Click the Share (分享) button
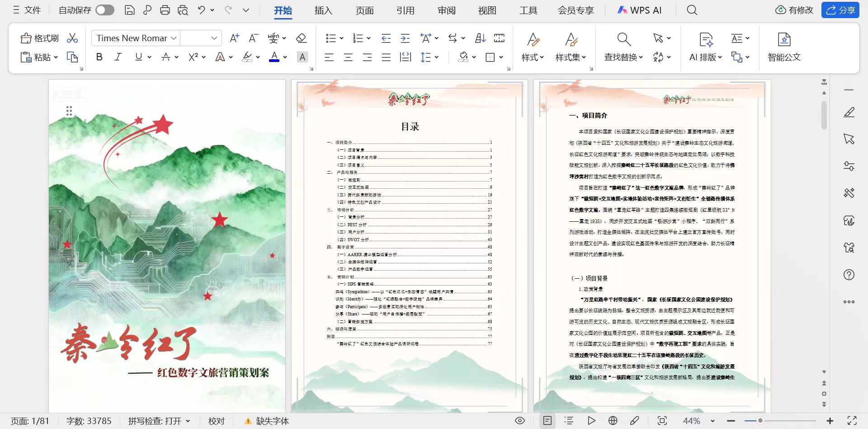 840,10
